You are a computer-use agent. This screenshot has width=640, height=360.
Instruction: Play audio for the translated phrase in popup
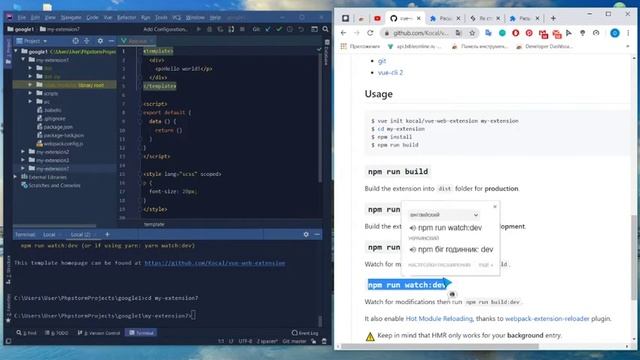tap(413, 249)
